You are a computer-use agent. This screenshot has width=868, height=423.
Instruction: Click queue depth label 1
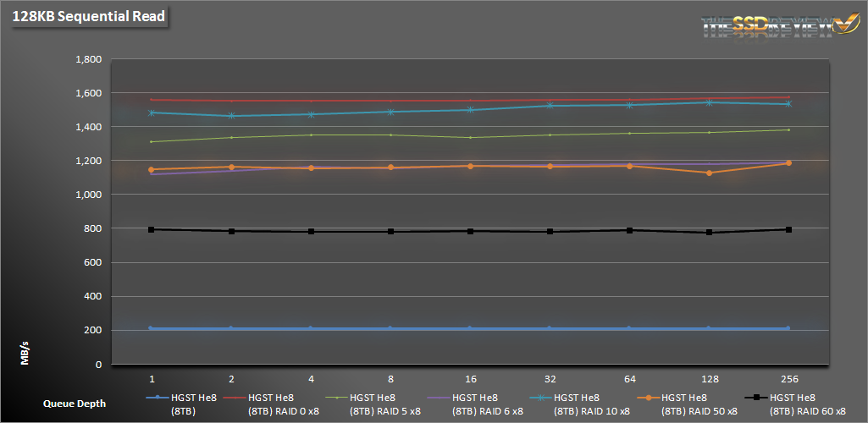point(151,379)
